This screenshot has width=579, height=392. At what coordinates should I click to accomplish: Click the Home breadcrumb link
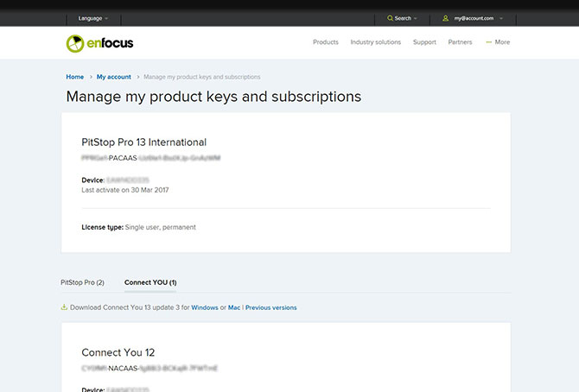75,77
